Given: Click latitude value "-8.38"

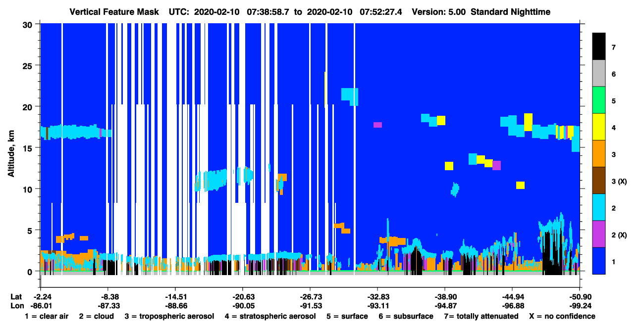Looking at the screenshot, I should coord(108,297).
